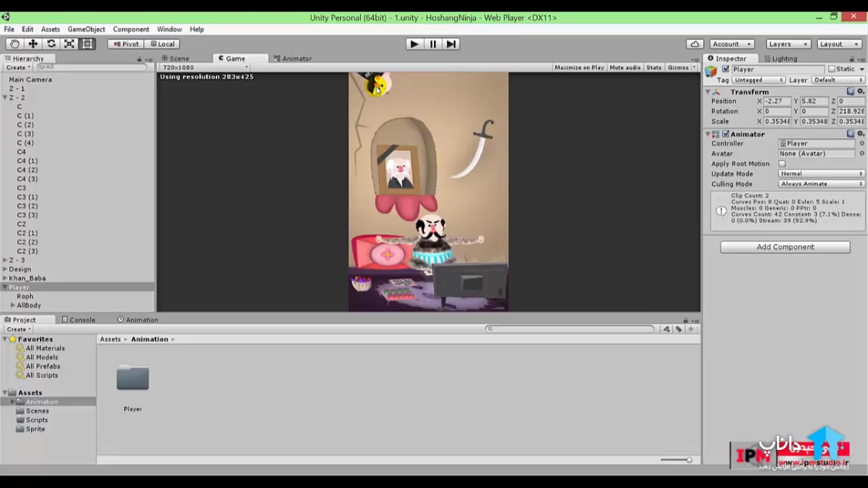Toggle the Local/Global handle rotation

pos(162,44)
